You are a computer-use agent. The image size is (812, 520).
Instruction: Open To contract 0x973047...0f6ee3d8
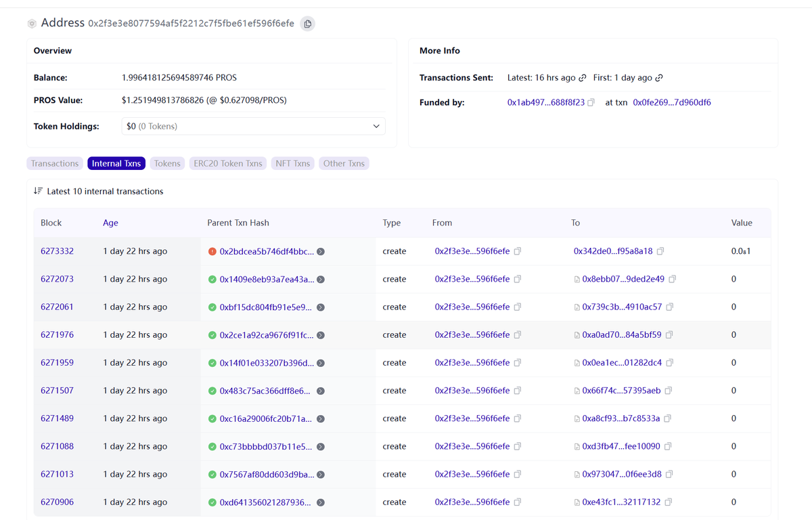click(x=622, y=474)
